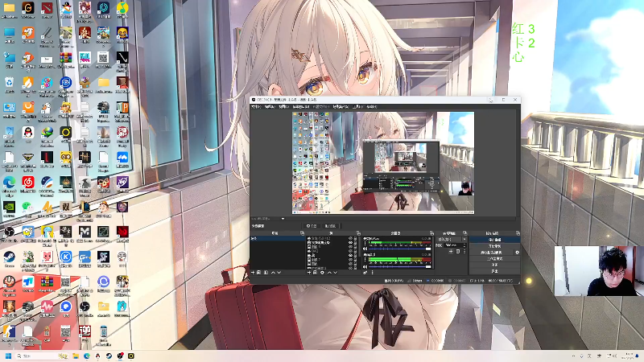Click the virtual camera button in Controls
644x362 pixels.
(491, 253)
